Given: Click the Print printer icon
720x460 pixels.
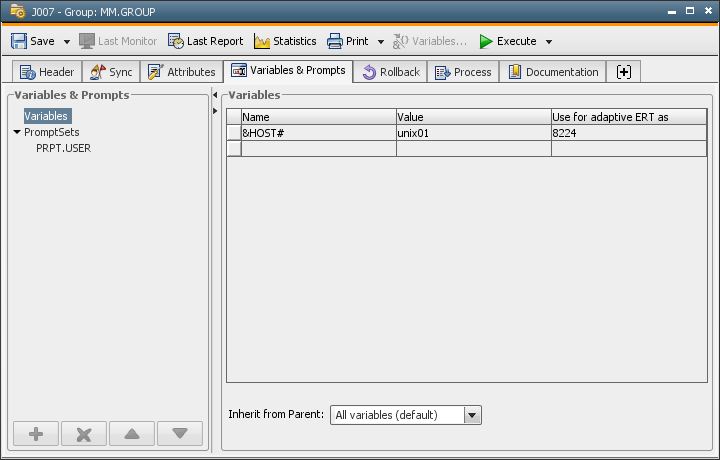Looking at the screenshot, I should pos(336,41).
